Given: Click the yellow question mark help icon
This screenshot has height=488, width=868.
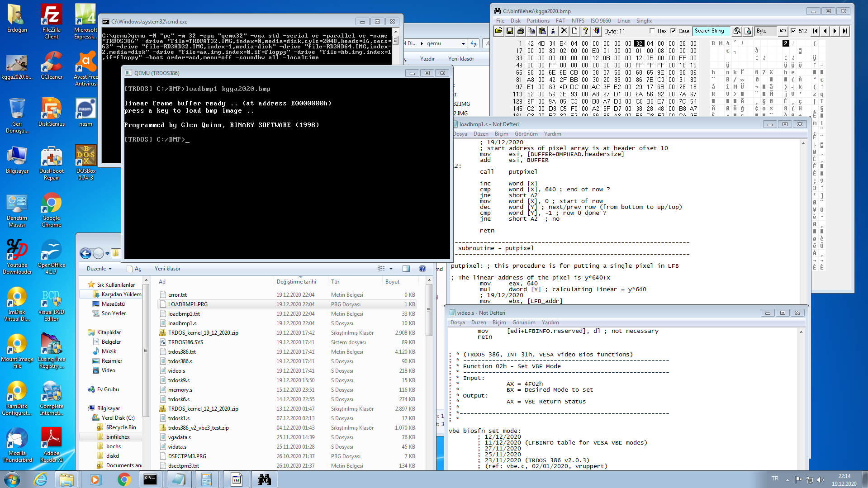Looking at the screenshot, I should point(585,31).
